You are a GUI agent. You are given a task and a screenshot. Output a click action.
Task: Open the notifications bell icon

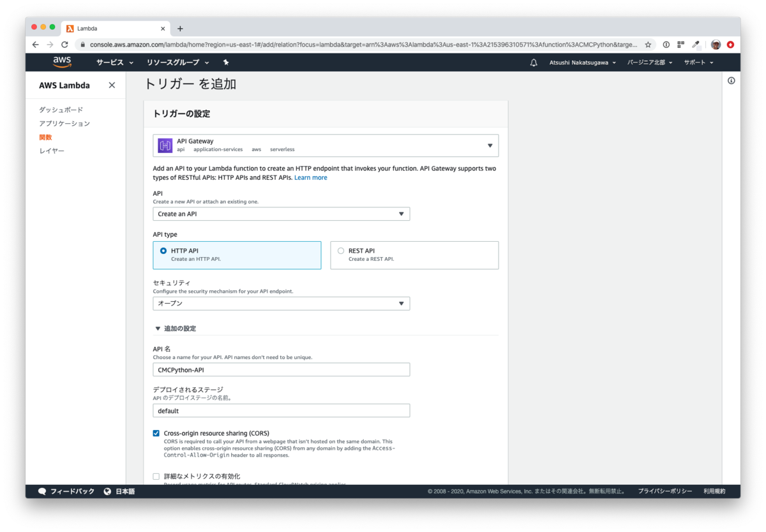pos(534,63)
